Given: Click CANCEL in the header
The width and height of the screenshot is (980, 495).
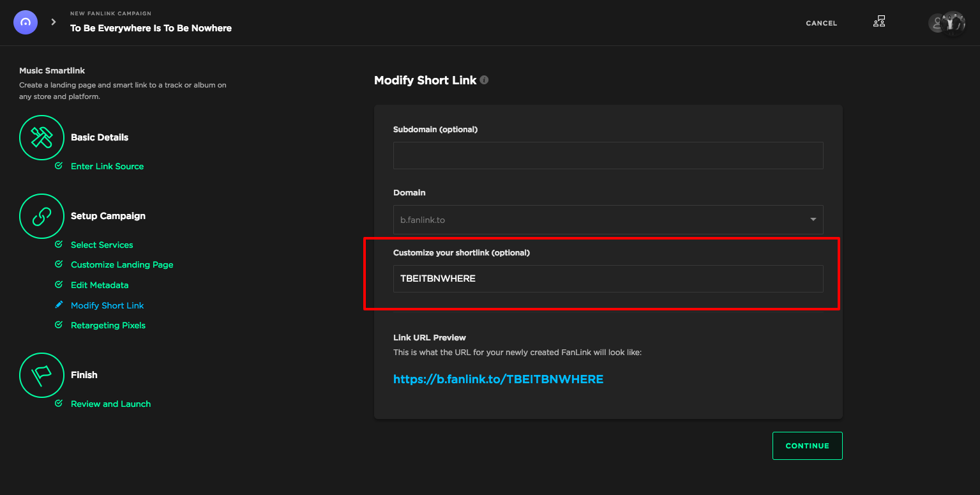Looking at the screenshot, I should 822,23.
